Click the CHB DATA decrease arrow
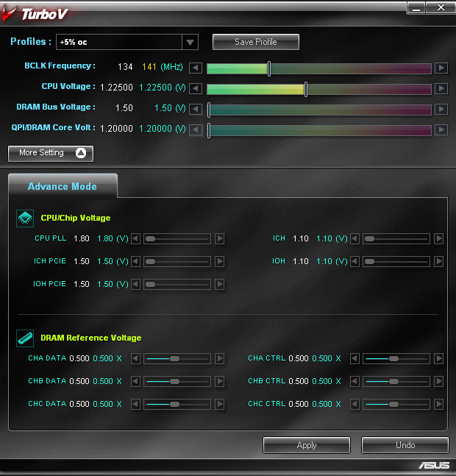This screenshot has height=476, width=456. click(x=135, y=381)
